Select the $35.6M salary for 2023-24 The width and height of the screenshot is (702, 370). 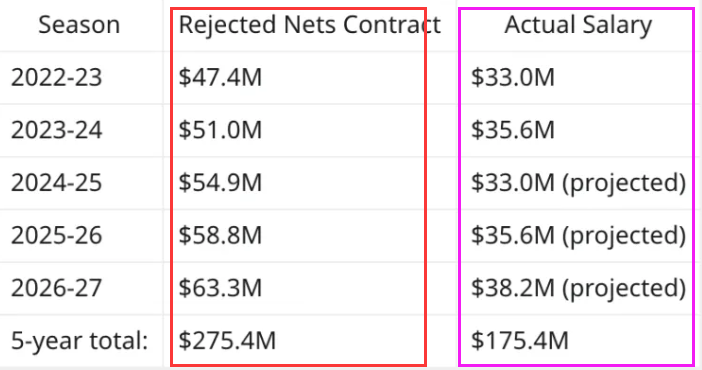click(x=513, y=130)
